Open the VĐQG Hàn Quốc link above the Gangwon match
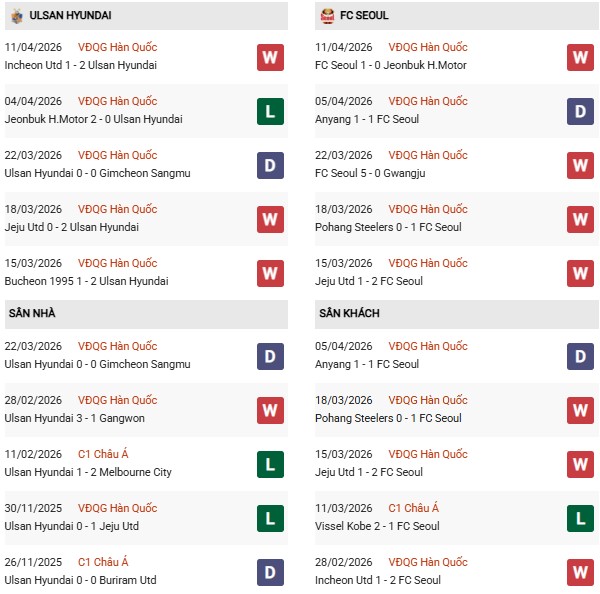This screenshot has height=594, width=600. coord(118,400)
